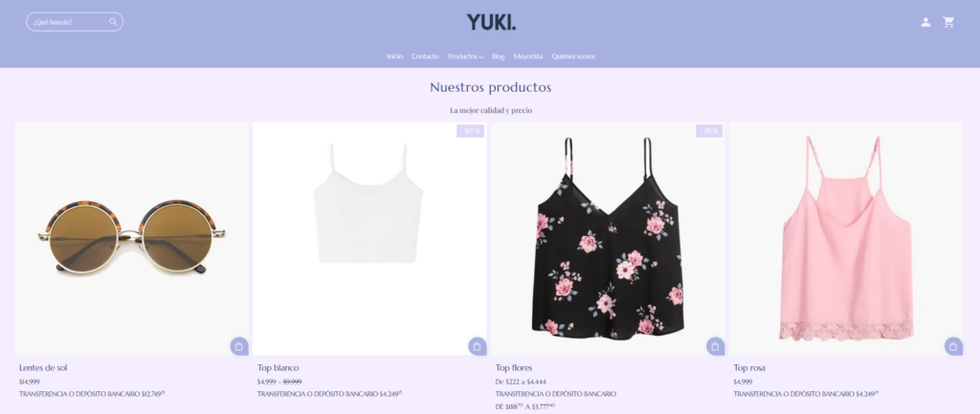980x414 pixels.
Task: Open the Mayorista page
Action: (x=528, y=56)
